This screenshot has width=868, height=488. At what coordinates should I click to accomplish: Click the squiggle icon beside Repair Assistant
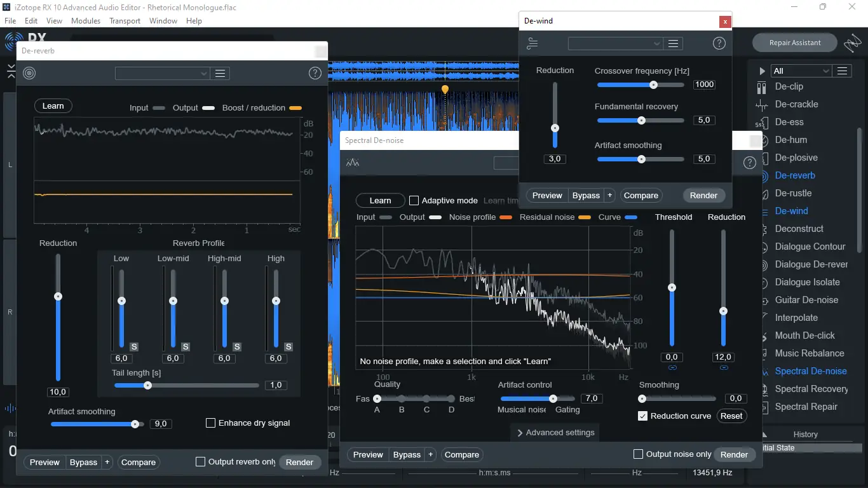(852, 43)
